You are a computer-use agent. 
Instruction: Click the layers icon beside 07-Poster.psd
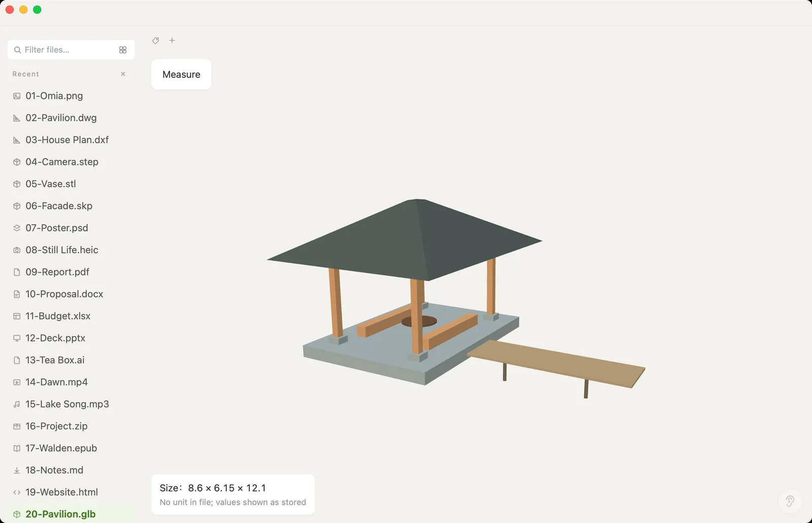click(17, 228)
